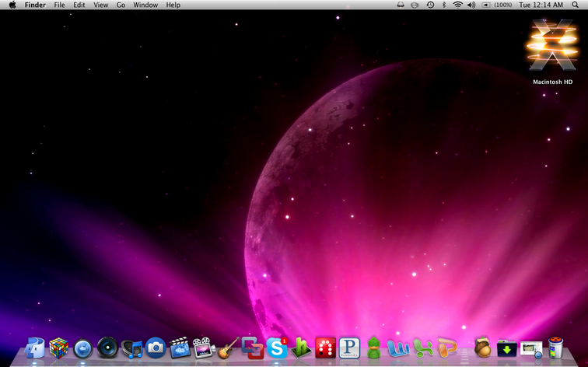Toggle the Bluetooth menu bar icon
This screenshot has width=588, height=367.
pos(444,5)
